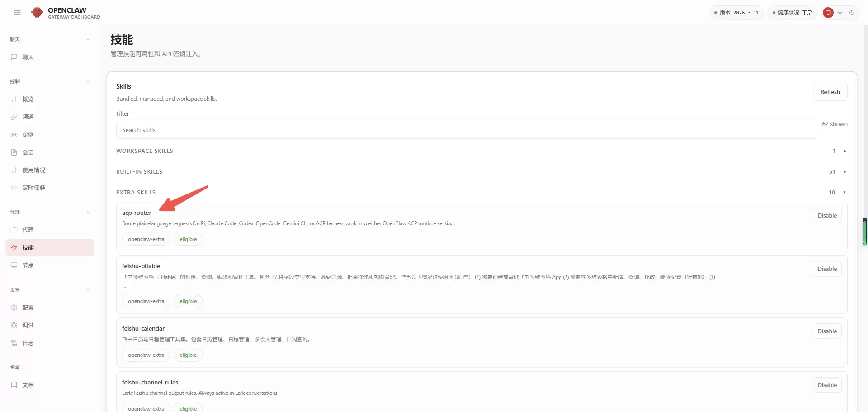Image resolution: width=868 pixels, height=412 pixels.
Task: Open 定时任务 scheduled tasks page
Action: (33, 188)
